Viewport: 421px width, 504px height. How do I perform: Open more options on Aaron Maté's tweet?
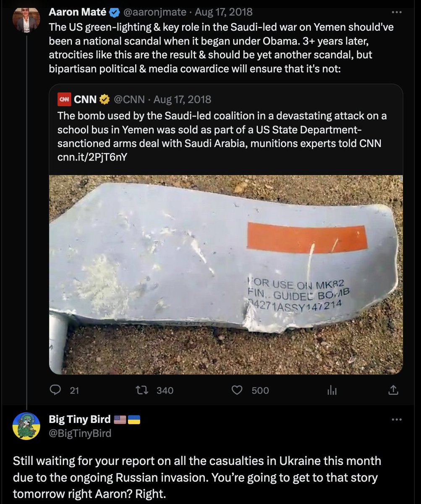396,12
